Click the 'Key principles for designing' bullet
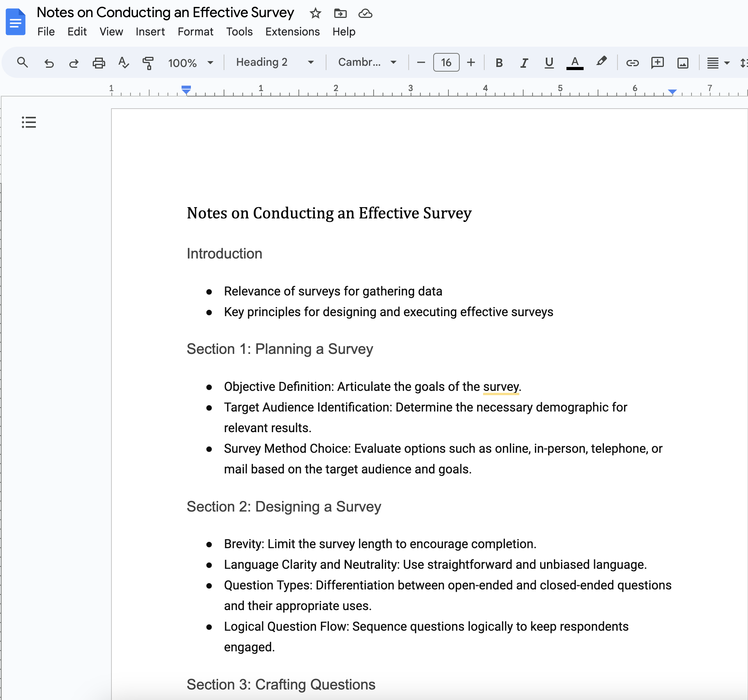 tap(388, 312)
